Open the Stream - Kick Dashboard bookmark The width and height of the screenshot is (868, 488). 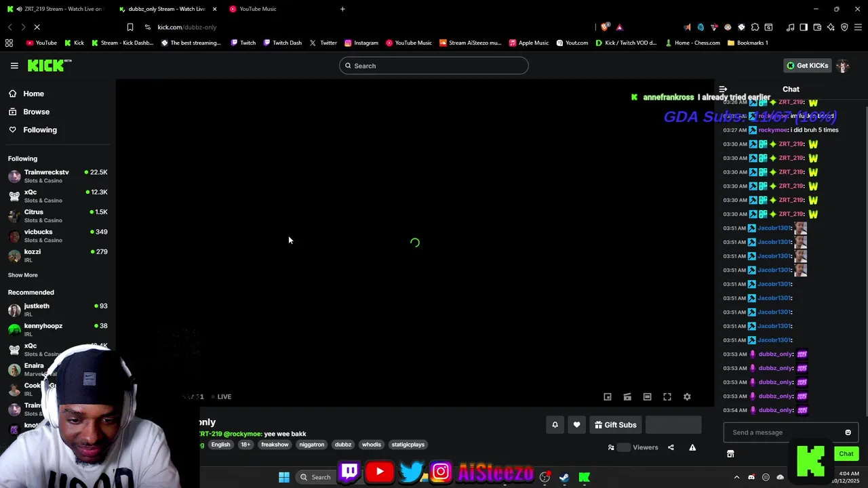click(123, 43)
